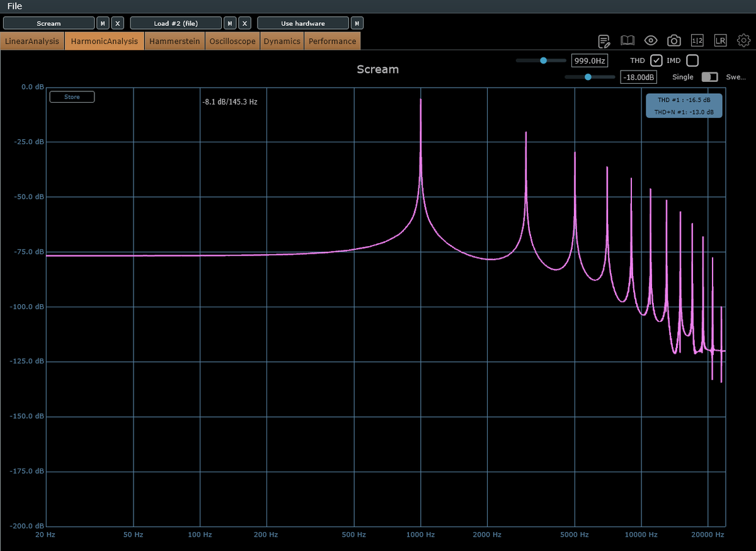Open the manual book icon
The height and width of the screenshot is (551, 756).
coord(627,41)
